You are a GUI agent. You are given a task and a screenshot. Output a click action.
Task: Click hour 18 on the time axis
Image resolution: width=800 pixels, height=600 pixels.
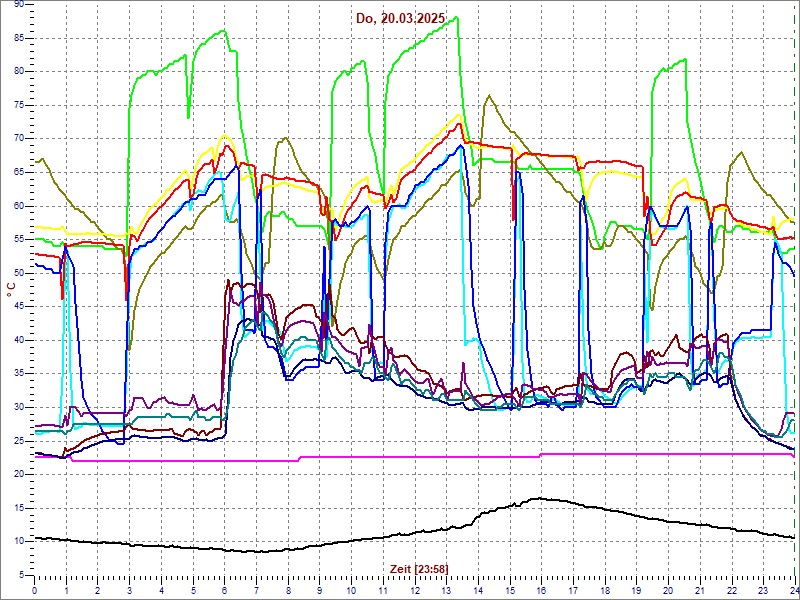tap(605, 590)
